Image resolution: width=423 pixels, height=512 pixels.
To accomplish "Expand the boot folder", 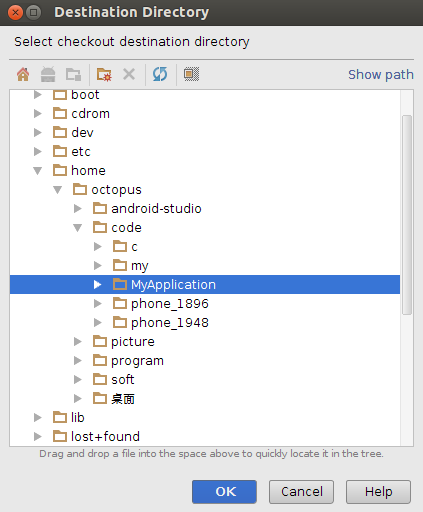I will (38, 95).
